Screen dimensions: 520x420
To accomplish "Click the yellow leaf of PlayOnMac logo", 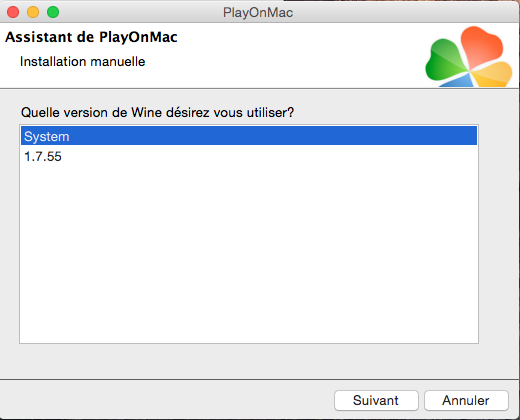I will (493, 75).
